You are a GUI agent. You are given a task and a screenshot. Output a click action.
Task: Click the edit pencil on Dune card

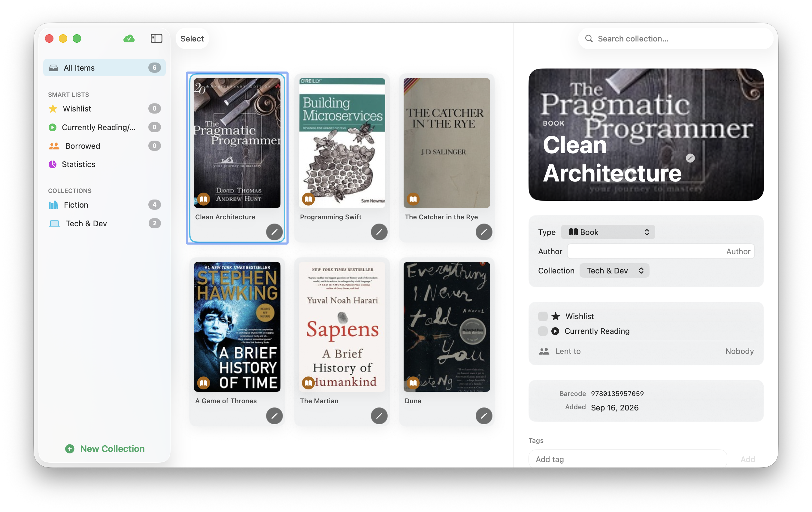coord(483,416)
